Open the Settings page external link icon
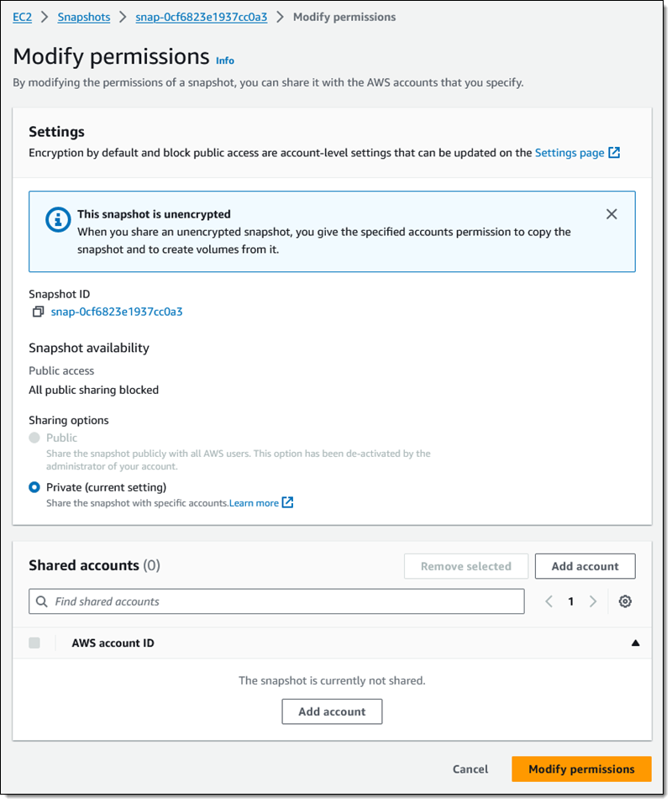This screenshot has height=803, width=672. (x=614, y=153)
